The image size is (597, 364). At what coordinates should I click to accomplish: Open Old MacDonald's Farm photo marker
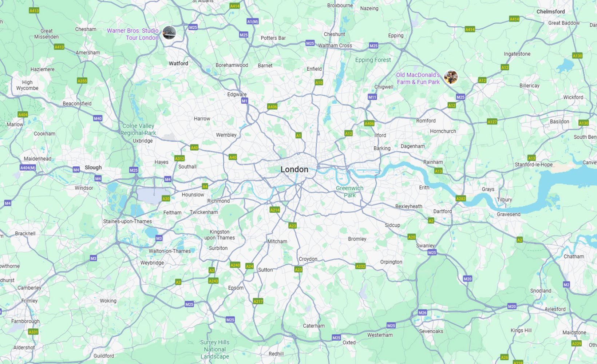pos(451,77)
